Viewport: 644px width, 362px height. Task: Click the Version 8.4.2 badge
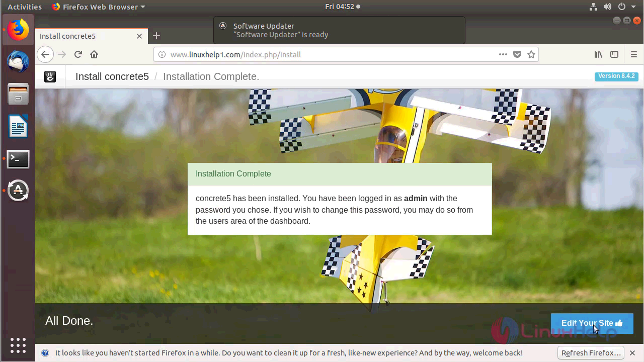pyautogui.click(x=616, y=76)
